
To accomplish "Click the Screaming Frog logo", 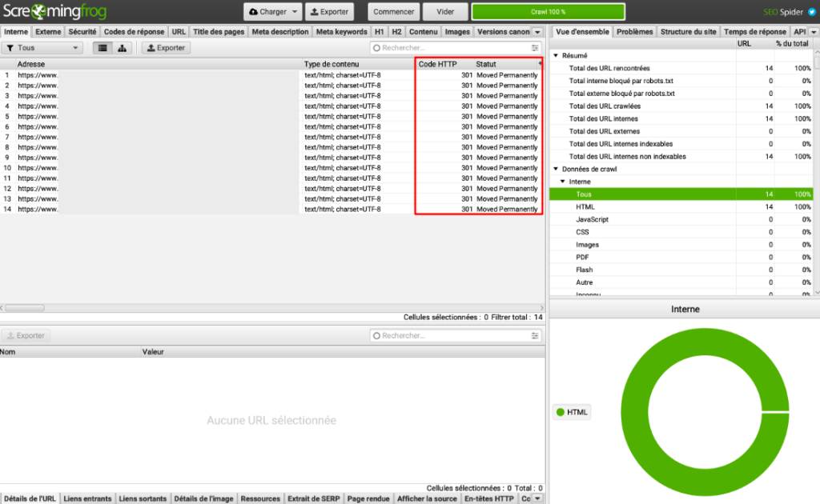I will (53, 12).
